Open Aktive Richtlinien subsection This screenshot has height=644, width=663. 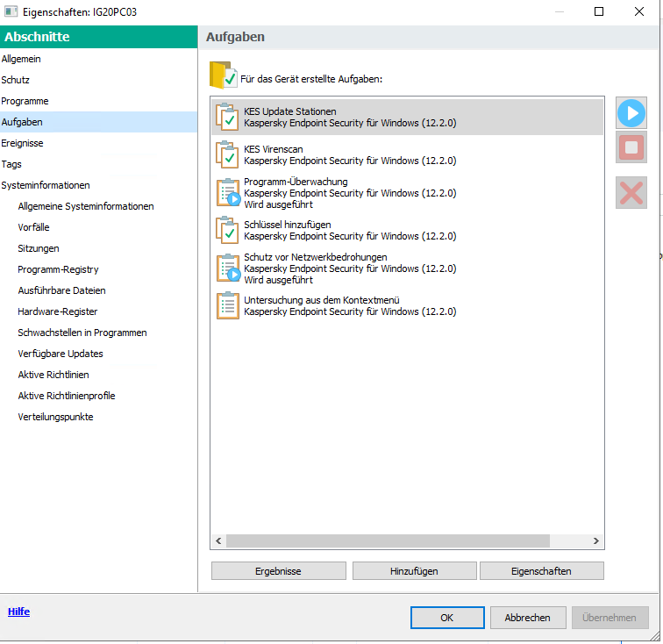pyautogui.click(x=53, y=375)
